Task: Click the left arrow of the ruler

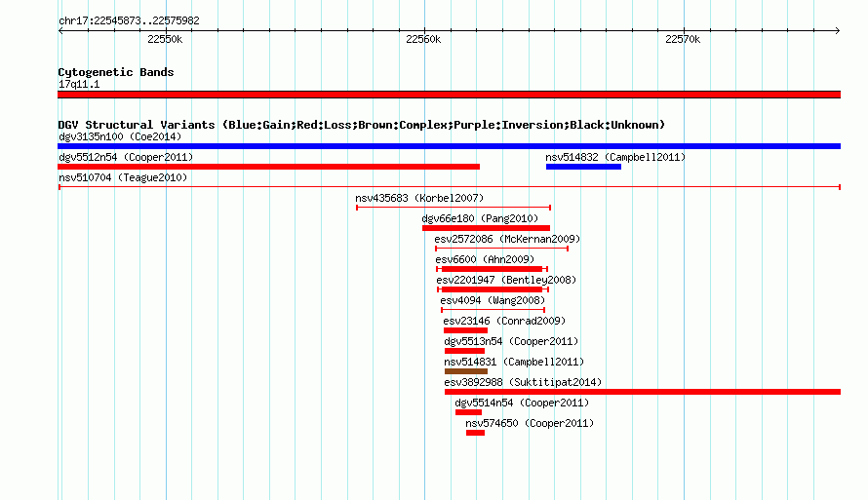Action: click(x=60, y=31)
